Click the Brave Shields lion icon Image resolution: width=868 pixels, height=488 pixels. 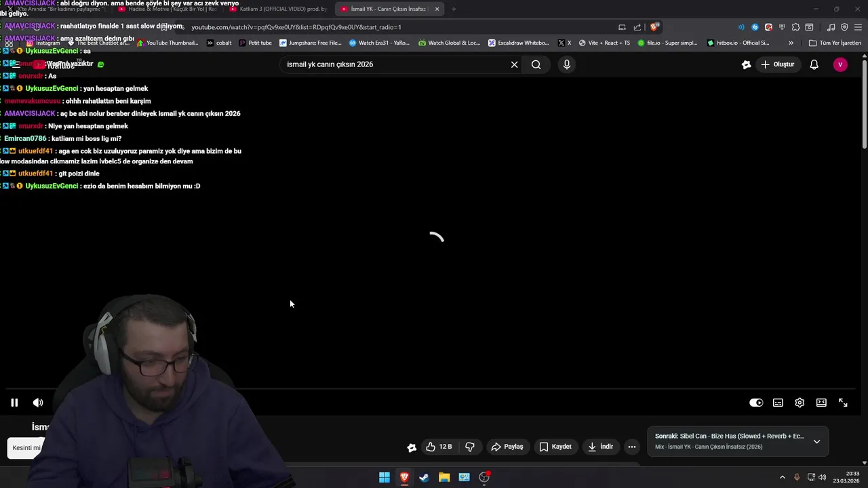[x=654, y=27]
